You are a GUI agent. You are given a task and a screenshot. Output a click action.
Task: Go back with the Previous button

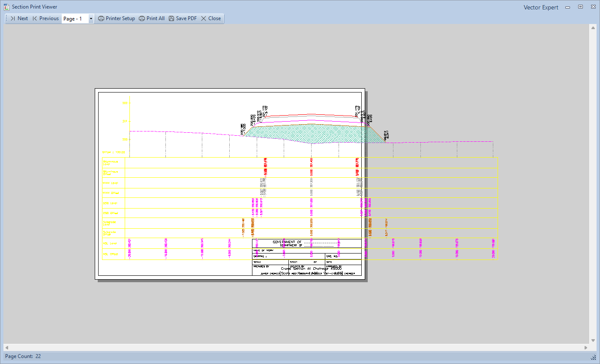[45, 18]
